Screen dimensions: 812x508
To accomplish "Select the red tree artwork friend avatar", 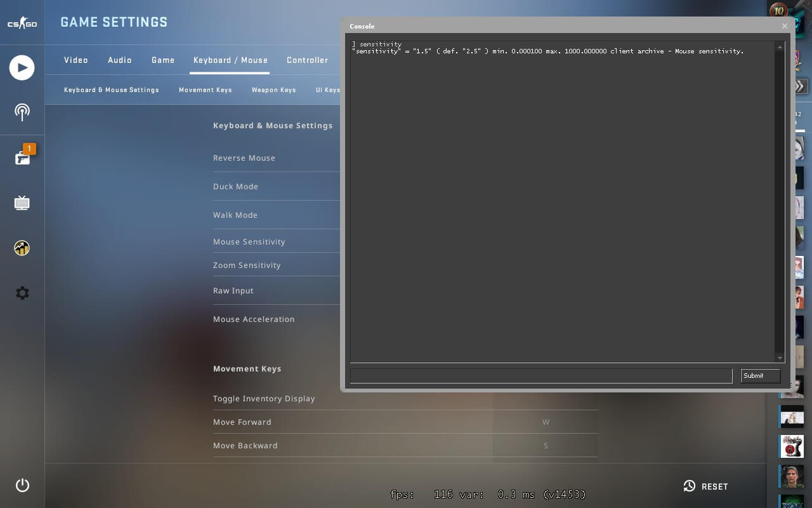I will [x=792, y=446].
